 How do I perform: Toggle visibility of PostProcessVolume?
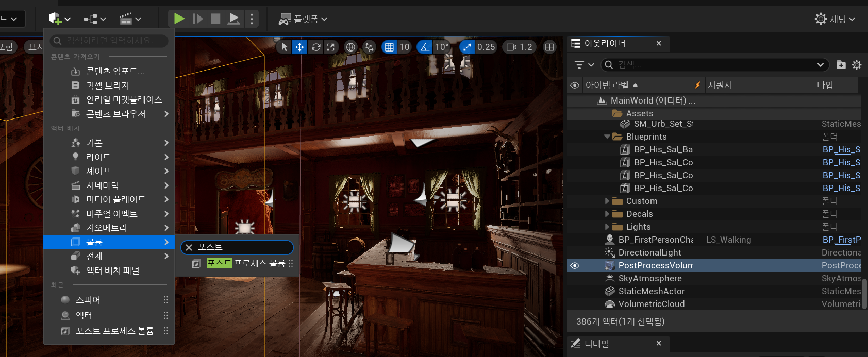pos(575,265)
